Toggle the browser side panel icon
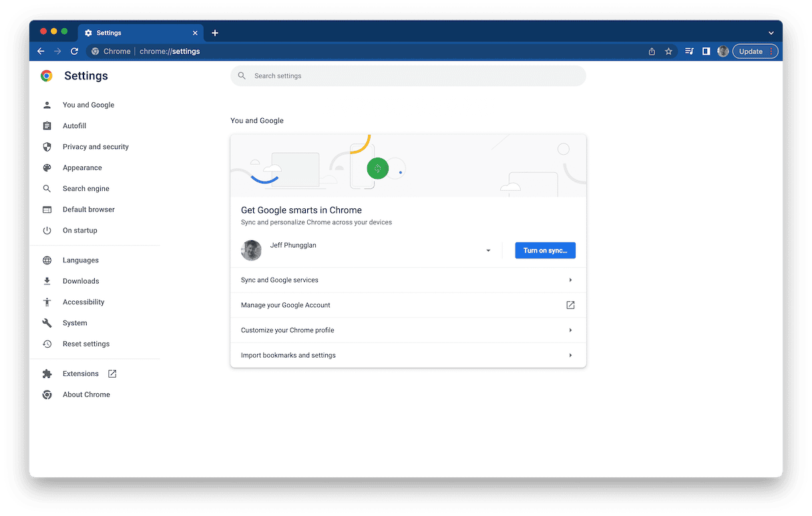The image size is (812, 516). [x=706, y=51]
